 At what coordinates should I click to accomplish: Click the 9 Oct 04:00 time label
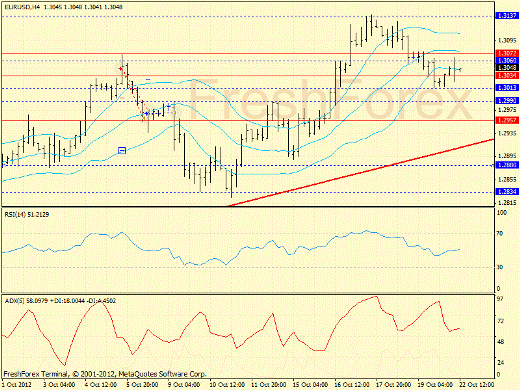[184, 385]
